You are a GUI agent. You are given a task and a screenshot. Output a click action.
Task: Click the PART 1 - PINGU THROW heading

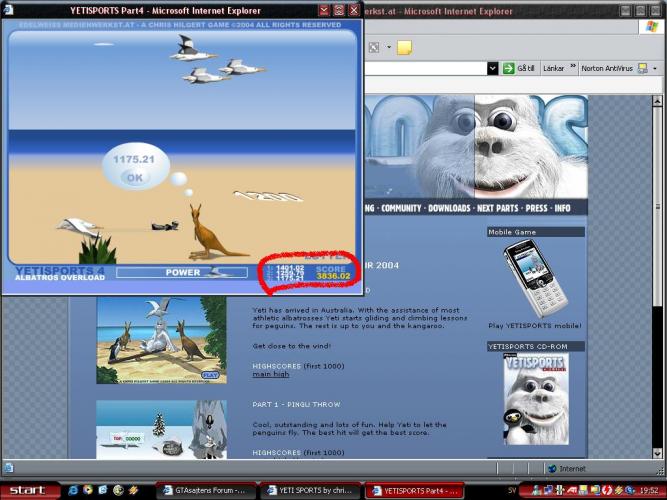click(x=296, y=404)
